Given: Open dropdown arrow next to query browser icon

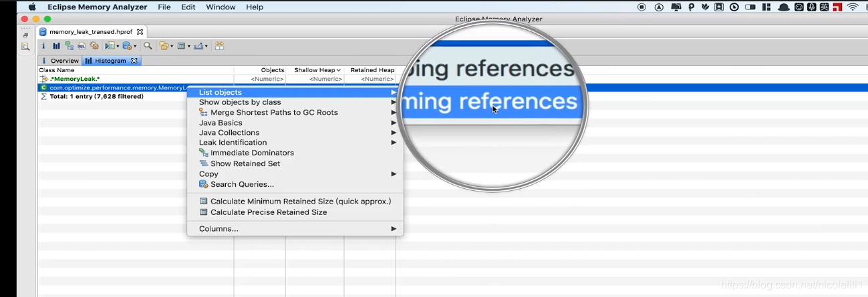Looking at the screenshot, I should click(x=135, y=47).
